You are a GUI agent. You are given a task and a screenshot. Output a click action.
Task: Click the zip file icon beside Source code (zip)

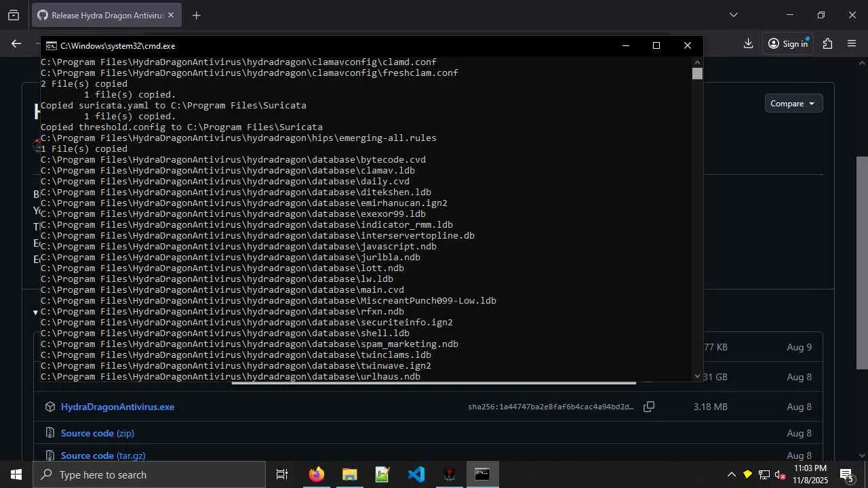pyautogui.click(x=50, y=433)
